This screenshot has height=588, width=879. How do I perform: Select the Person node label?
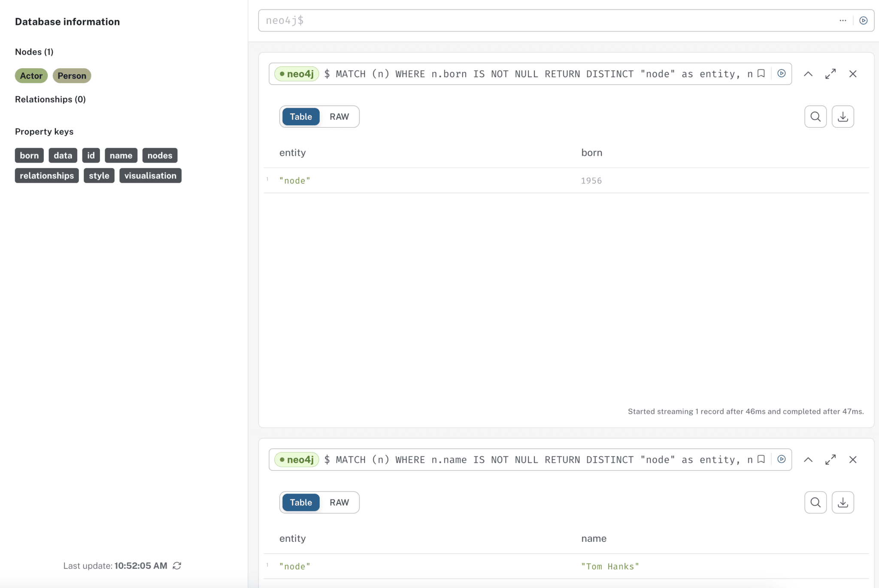tap(72, 75)
